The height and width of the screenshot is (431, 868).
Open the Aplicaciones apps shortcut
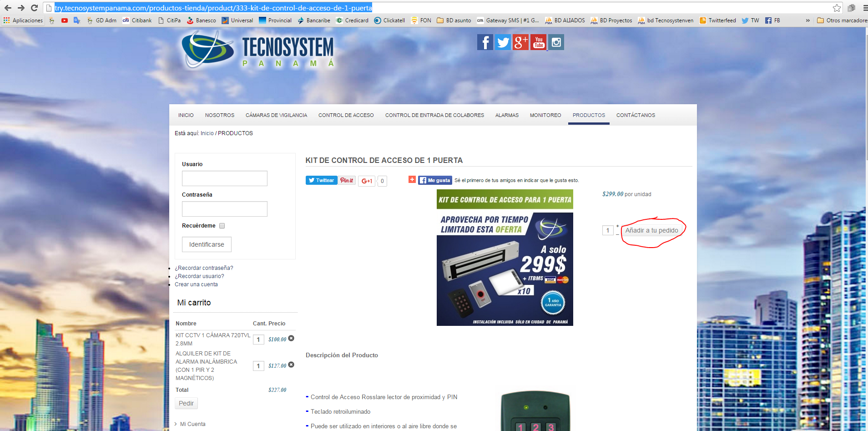[x=23, y=20]
